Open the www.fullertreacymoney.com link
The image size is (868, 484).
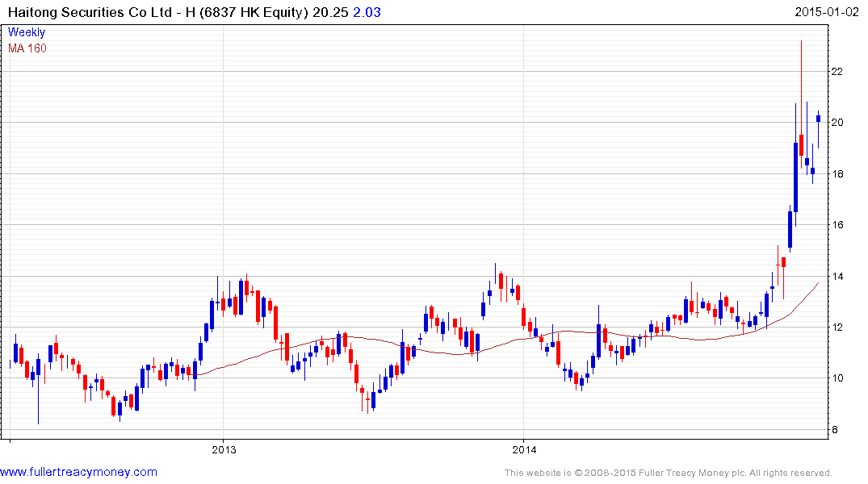78,472
